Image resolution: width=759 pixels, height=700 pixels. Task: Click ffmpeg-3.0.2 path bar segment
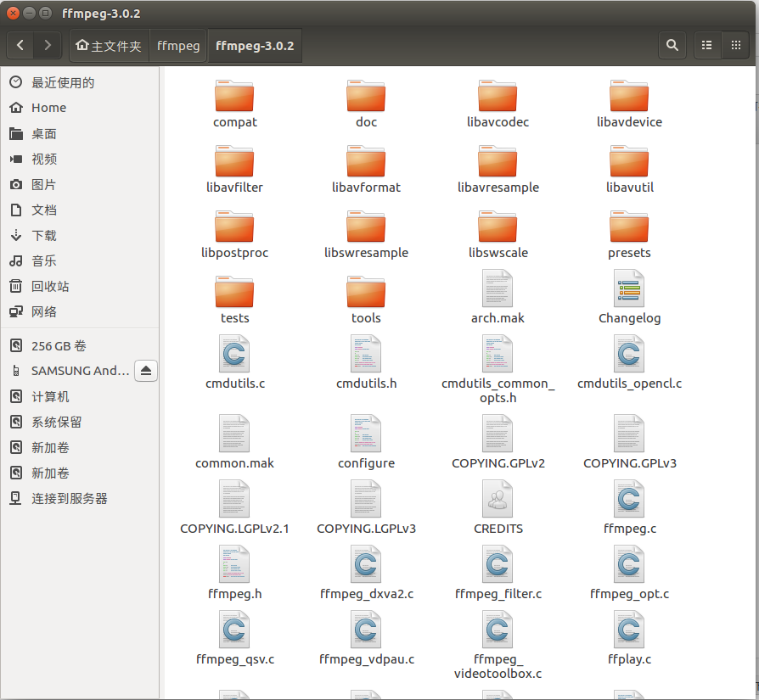[255, 46]
